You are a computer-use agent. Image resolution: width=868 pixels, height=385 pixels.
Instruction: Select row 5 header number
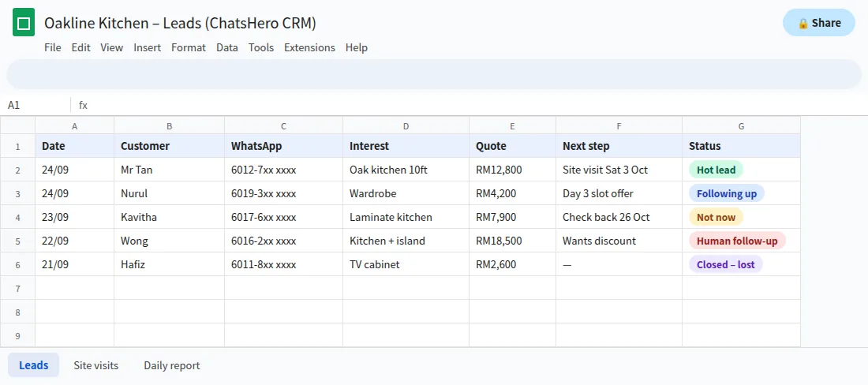coord(17,241)
